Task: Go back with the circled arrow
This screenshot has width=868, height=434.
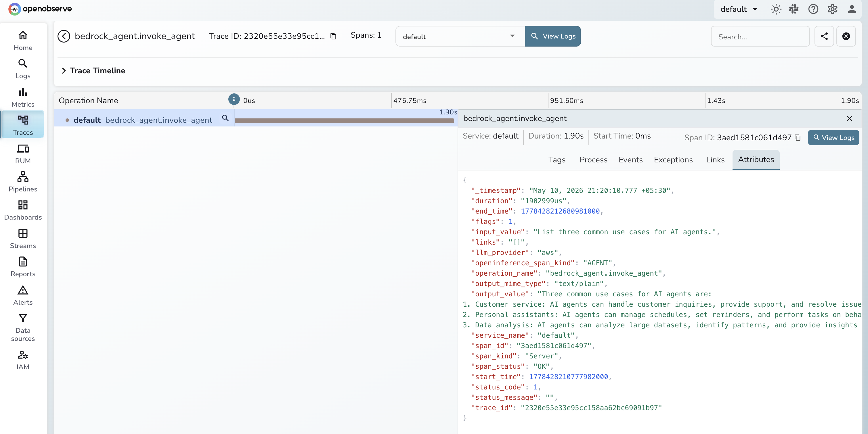Action: [64, 36]
